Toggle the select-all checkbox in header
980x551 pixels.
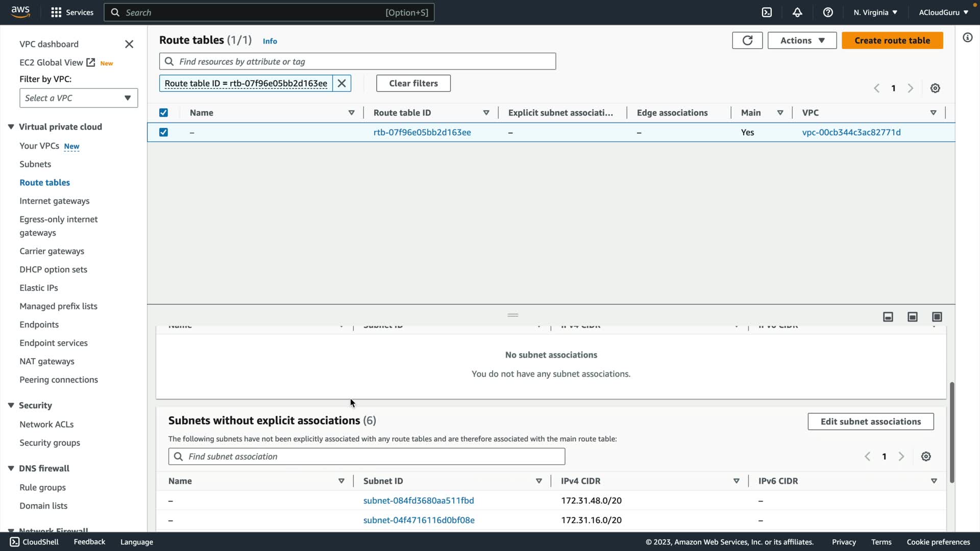pyautogui.click(x=163, y=113)
